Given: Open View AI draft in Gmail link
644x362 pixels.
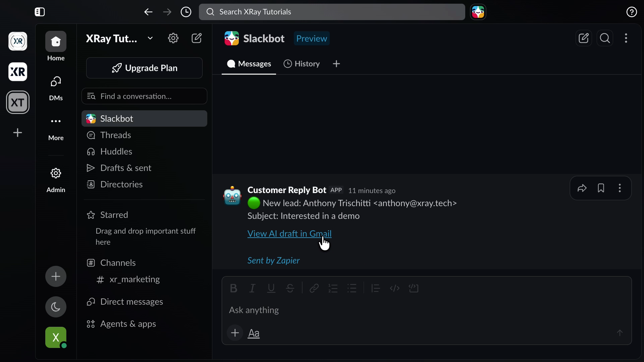Looking at the screenshot, I should [x=289, y=234].
